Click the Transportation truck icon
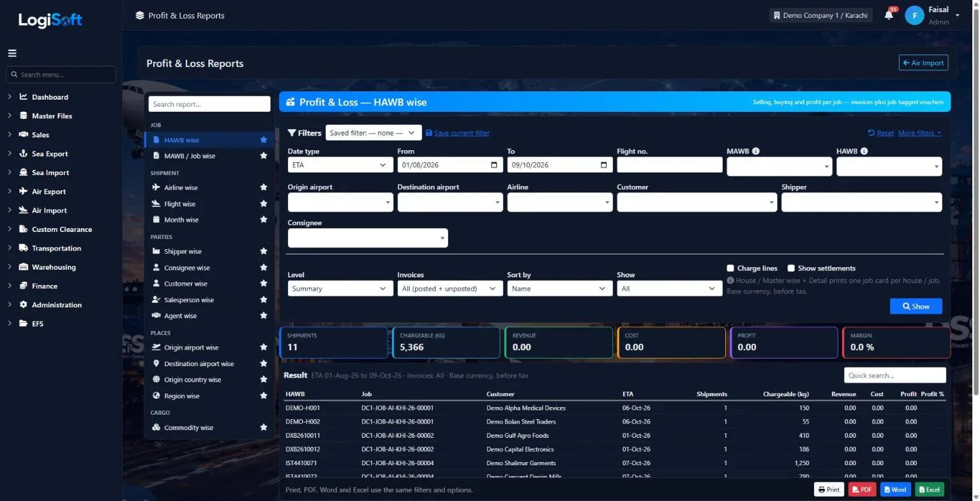This screenshot has height=501, width=980. (24, 249)
